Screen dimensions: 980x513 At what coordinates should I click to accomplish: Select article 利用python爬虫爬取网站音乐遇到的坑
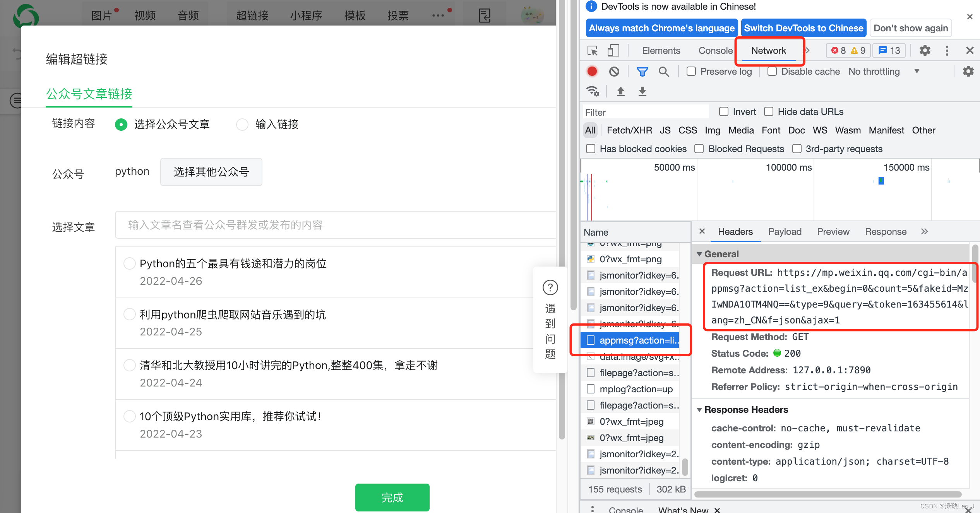click(x=129, y=314)
